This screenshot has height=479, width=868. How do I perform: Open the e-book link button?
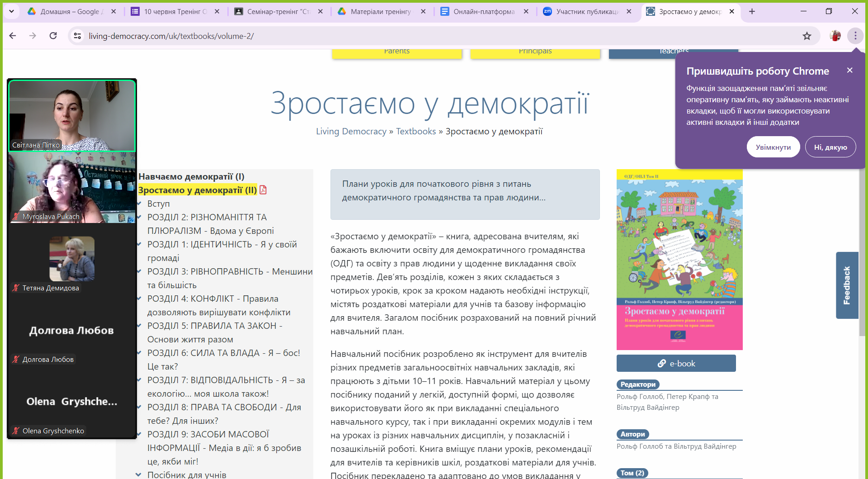coord(676,363)
